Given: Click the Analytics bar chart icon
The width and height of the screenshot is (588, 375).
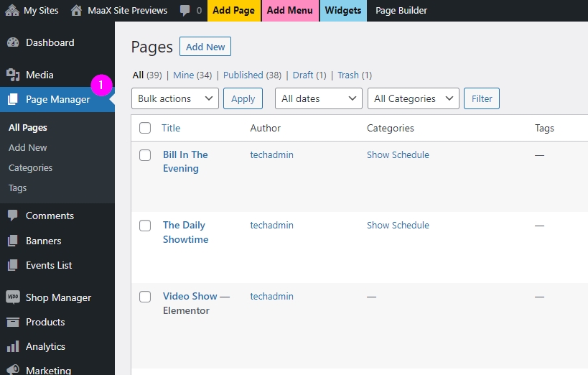Looking at the screenshot, I should point(13,346).
